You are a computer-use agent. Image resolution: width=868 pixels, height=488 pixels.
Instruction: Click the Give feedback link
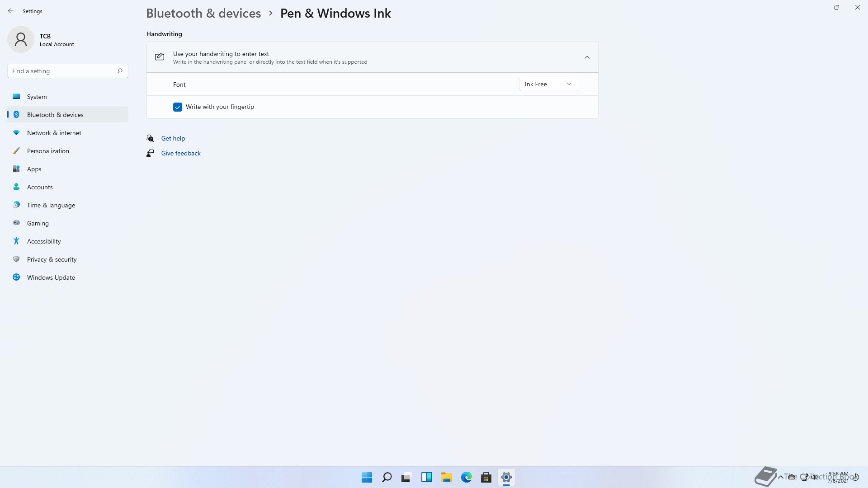click(181, 153)
